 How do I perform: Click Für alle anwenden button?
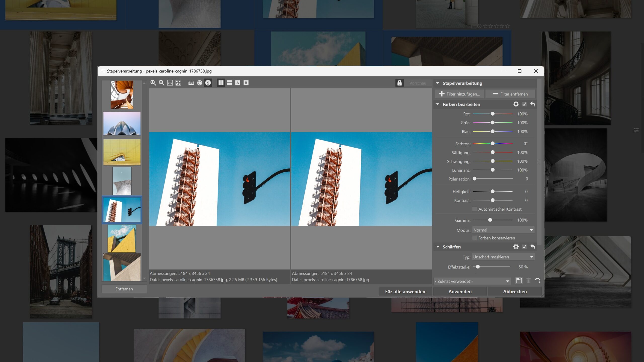click(x=405, y=291)
